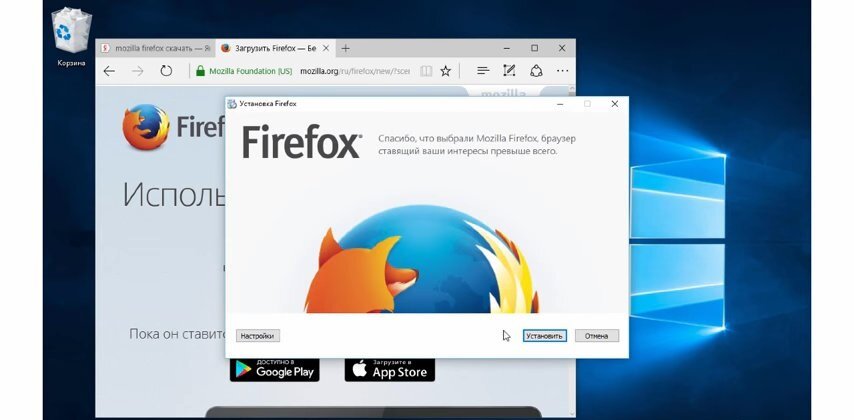Refresh the page in Edge

pyautogui.click(x=166, y=71)
